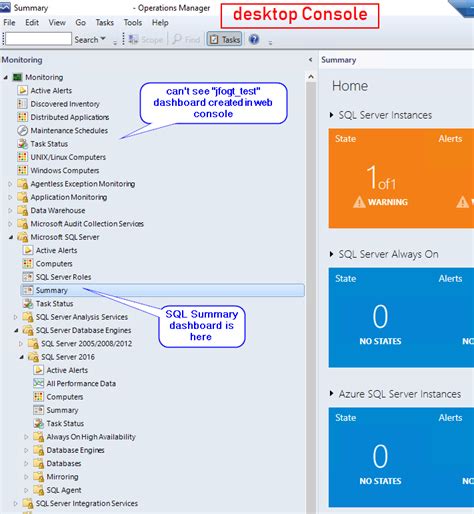
Task: Click the navigation tree vertical scrollbar
Action: pos(311,297)
